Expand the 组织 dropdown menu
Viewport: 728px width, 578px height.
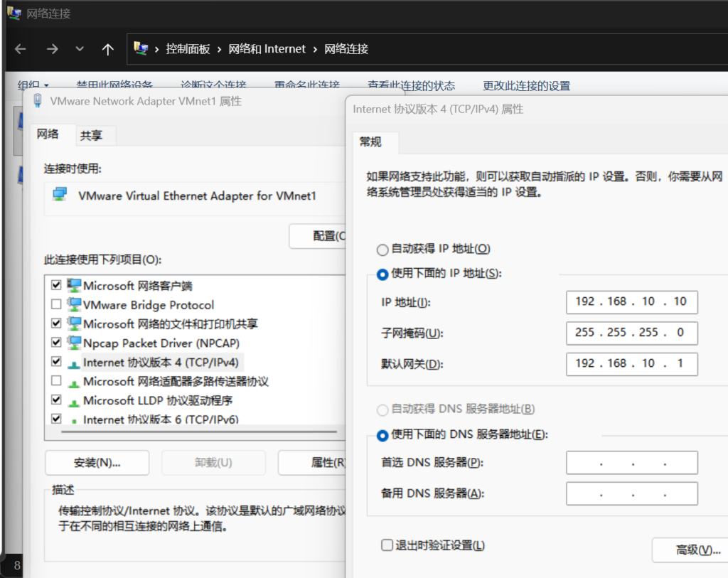pyautogui.click(x=33, y=85)
